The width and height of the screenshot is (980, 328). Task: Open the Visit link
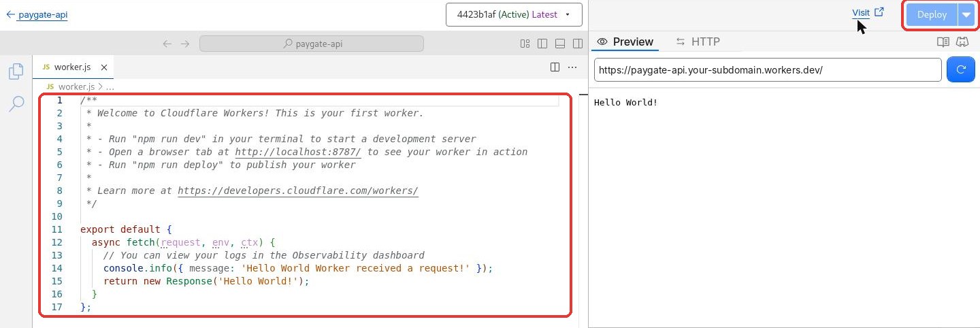click(868, 12)
